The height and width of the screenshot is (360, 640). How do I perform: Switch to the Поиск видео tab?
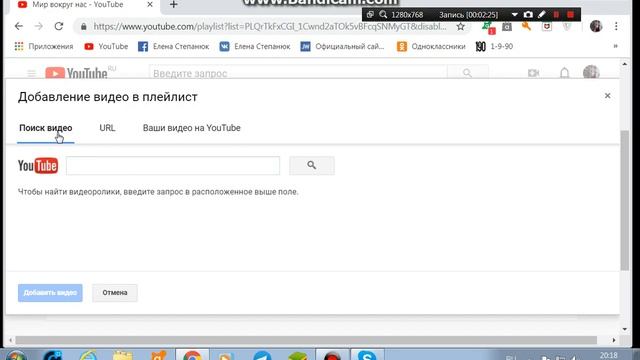[46, 128]
